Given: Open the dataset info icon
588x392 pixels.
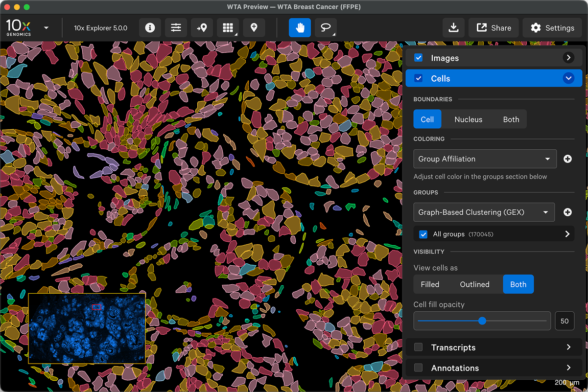Looking at the screenshot, I should [x=150, y=28].
